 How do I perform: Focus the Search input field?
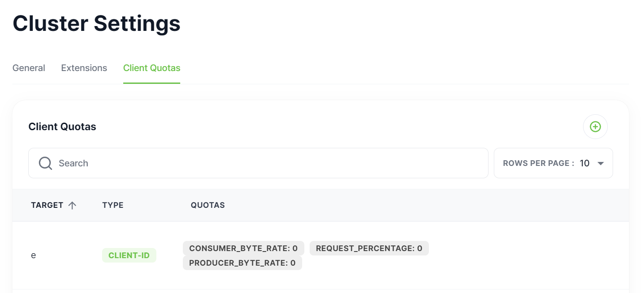265,163
